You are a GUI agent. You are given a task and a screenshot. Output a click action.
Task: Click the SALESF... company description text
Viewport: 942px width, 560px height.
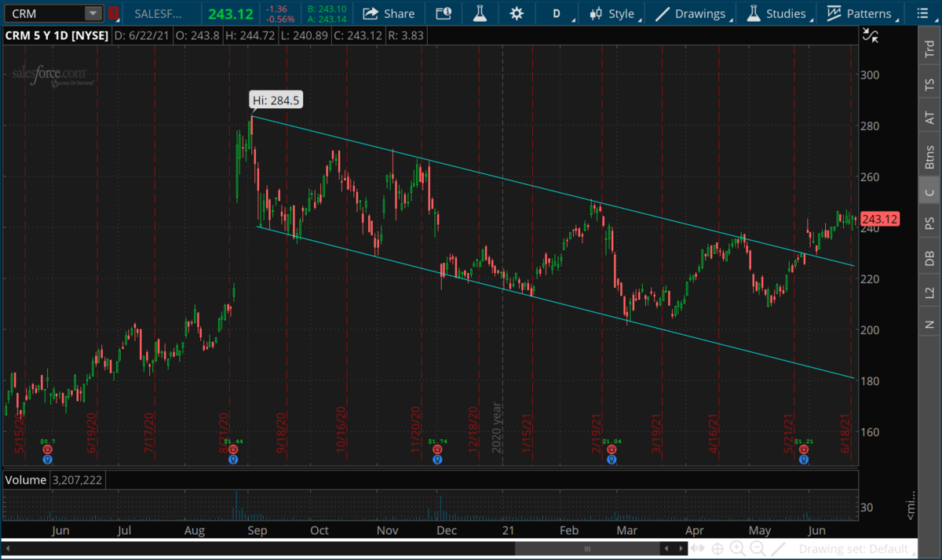pos(158,14)
